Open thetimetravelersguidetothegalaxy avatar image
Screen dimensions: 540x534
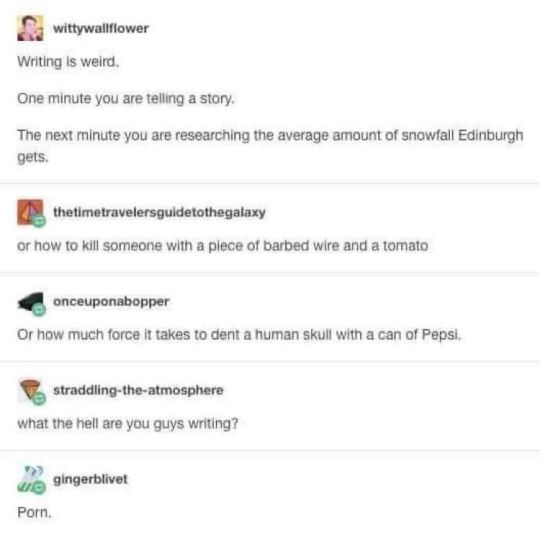(30, 212)
